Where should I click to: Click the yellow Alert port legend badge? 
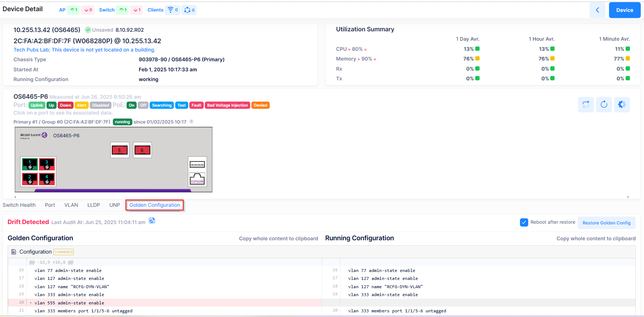point(81,105)
